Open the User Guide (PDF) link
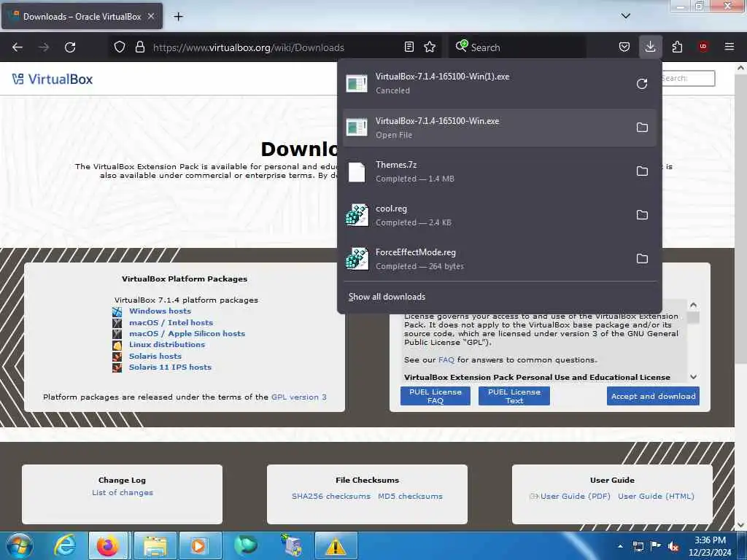Viewport: 747px width, 560px height. (x=575, y=496)
